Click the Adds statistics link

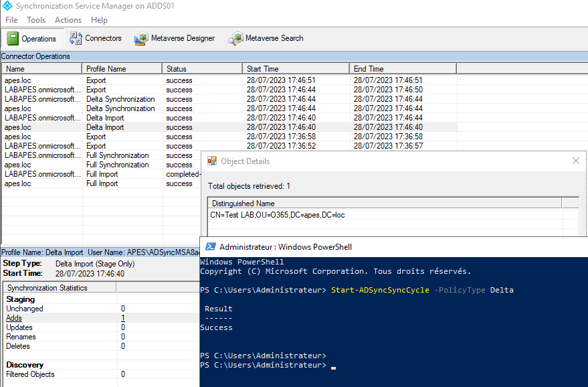14,318
